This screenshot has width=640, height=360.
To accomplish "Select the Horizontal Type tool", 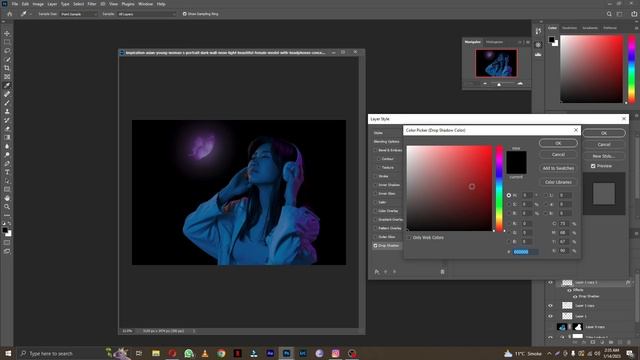I will 7,172.
